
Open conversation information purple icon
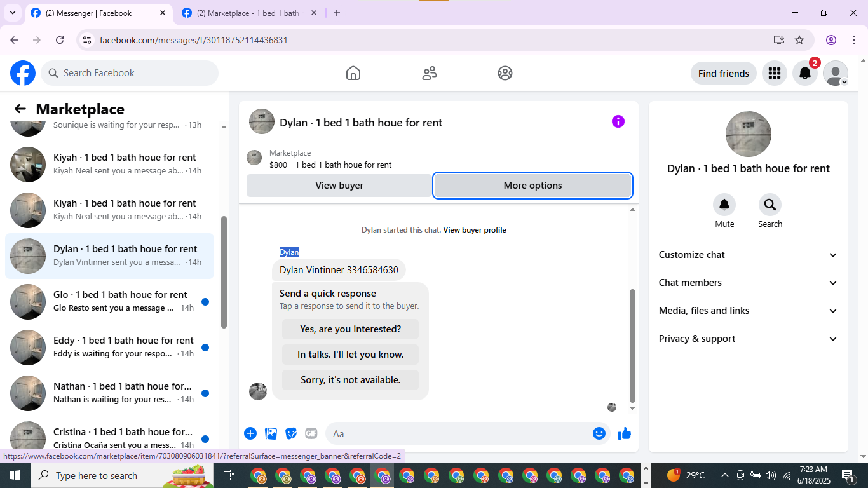[618, 121]
